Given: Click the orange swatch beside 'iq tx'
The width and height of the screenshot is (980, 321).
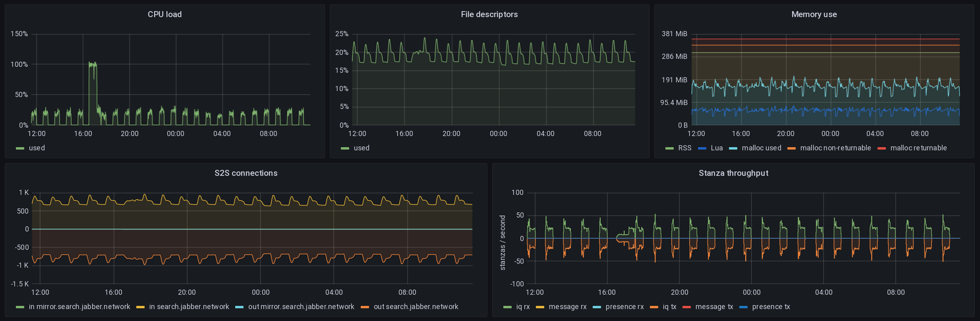Looking at the screenshot, I should coord(654,307).
